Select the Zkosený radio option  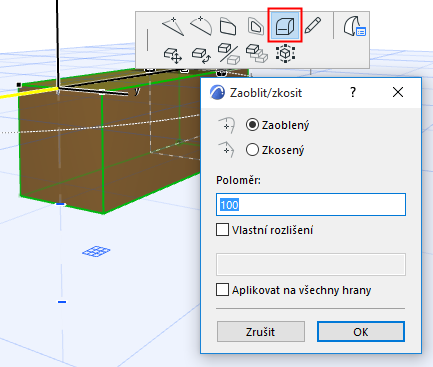click(x=252, y=150)
